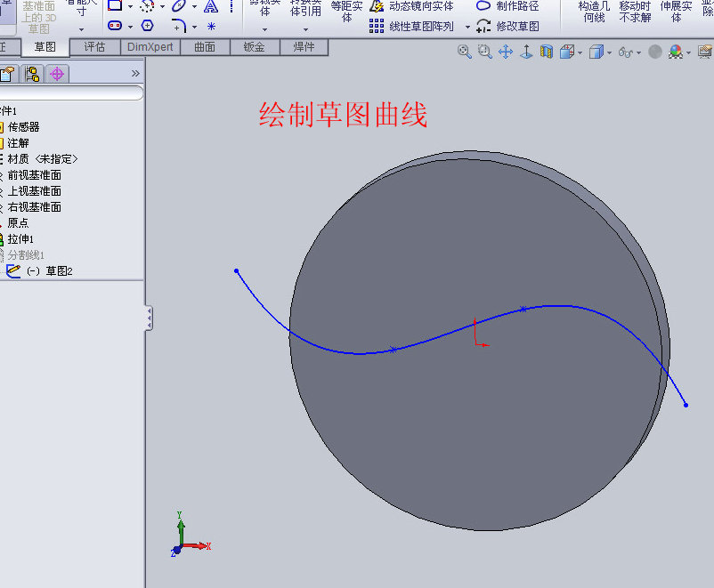Click the apply scene icon
The height and width of the screenshot is (588, 714).
676,52
